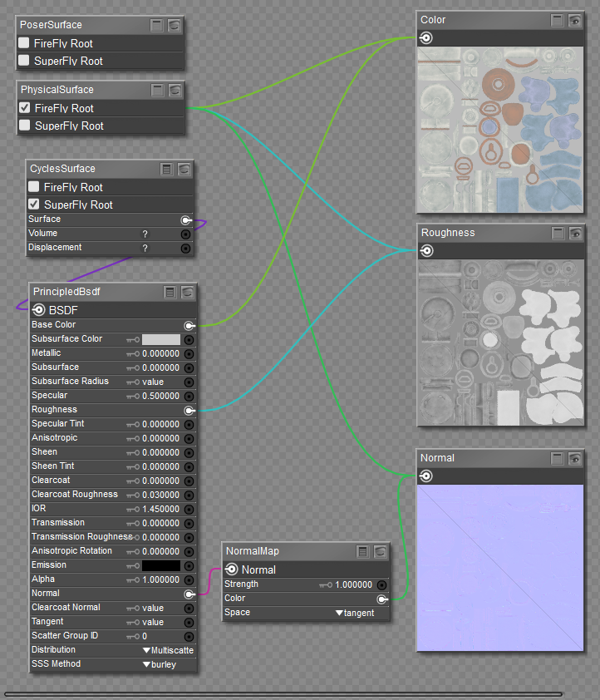Click the Metallic input socket

coord(189,354)
